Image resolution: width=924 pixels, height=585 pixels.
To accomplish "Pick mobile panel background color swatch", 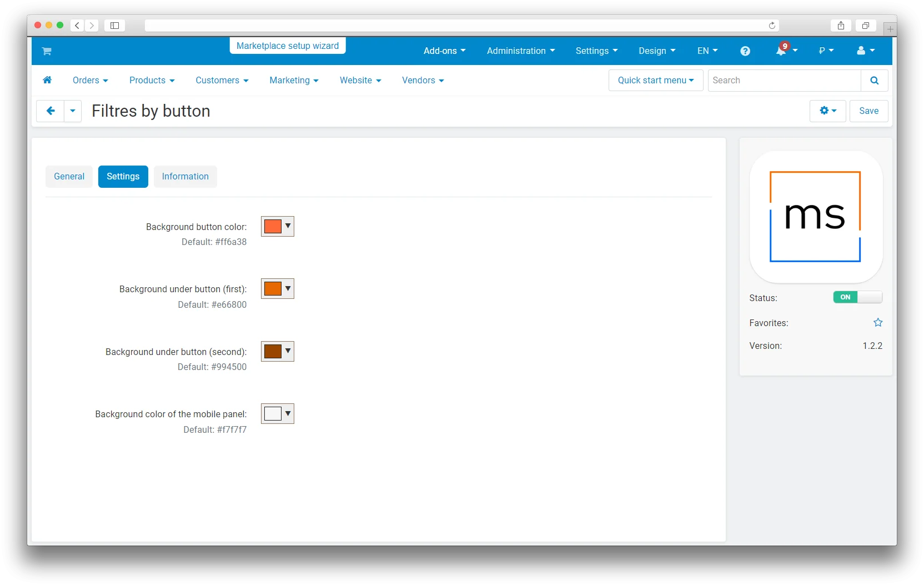I will (273, 414).
